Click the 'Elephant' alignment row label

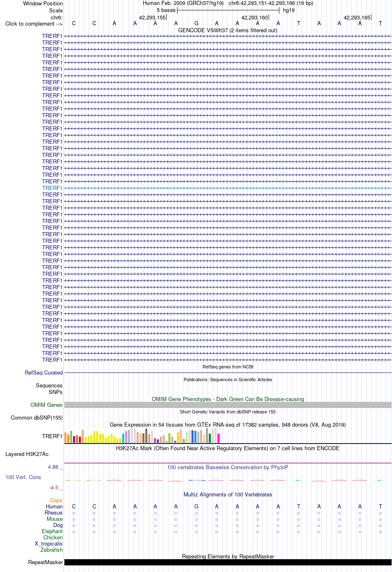52,531
